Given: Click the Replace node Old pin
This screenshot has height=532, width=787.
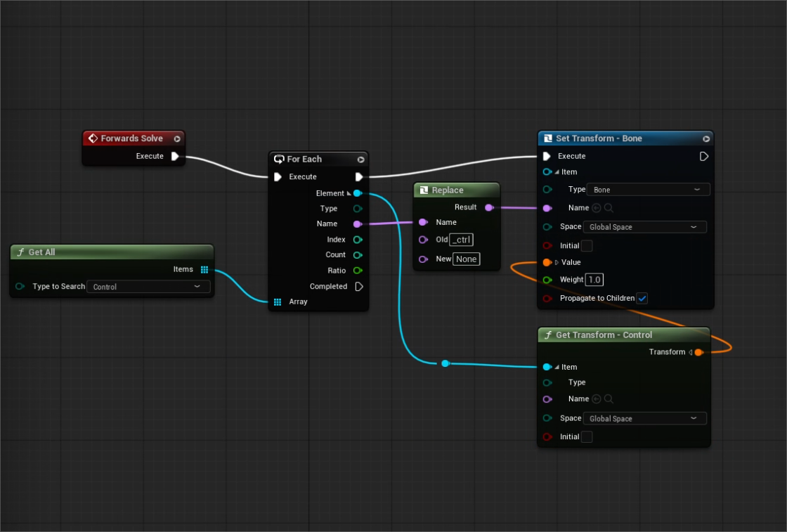Looking at the screenshot, I should tap(423, 240).
